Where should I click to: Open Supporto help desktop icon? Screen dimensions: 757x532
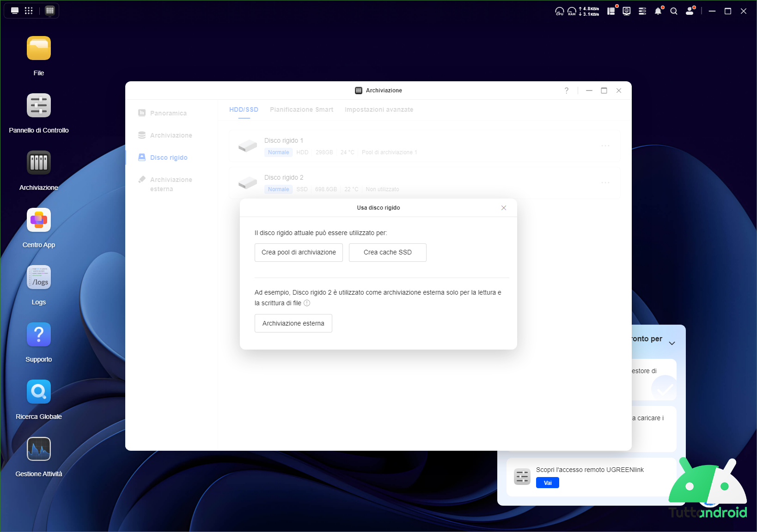pos(39,334)
